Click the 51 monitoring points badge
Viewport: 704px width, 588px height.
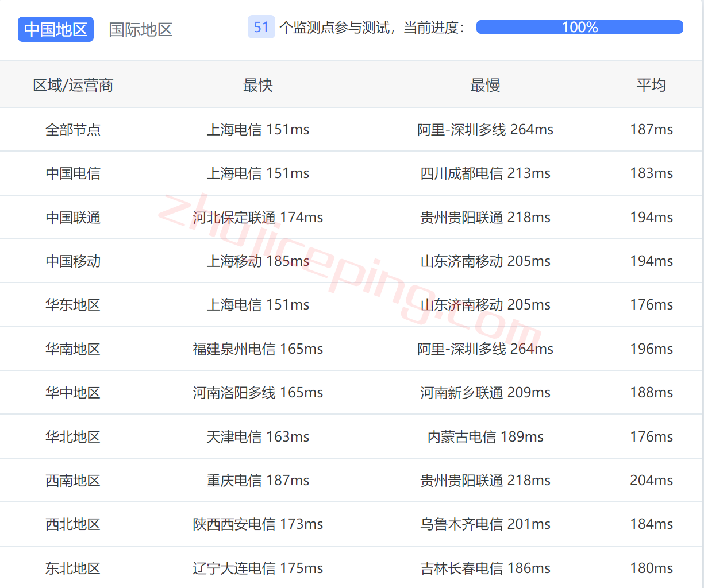[261, 27]
